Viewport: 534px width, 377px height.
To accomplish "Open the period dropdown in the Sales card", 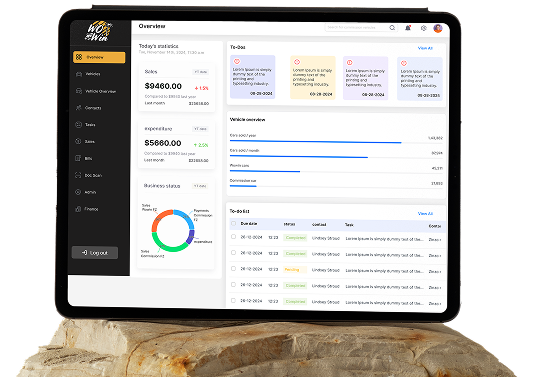I will pos(201,72).
